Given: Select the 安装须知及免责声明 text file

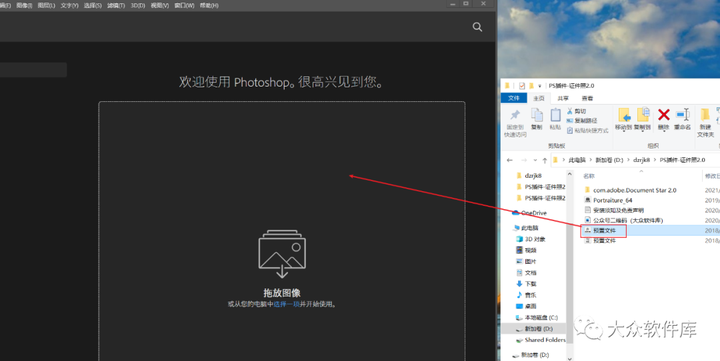Looking at the screenshot, I should click(618, 210).
